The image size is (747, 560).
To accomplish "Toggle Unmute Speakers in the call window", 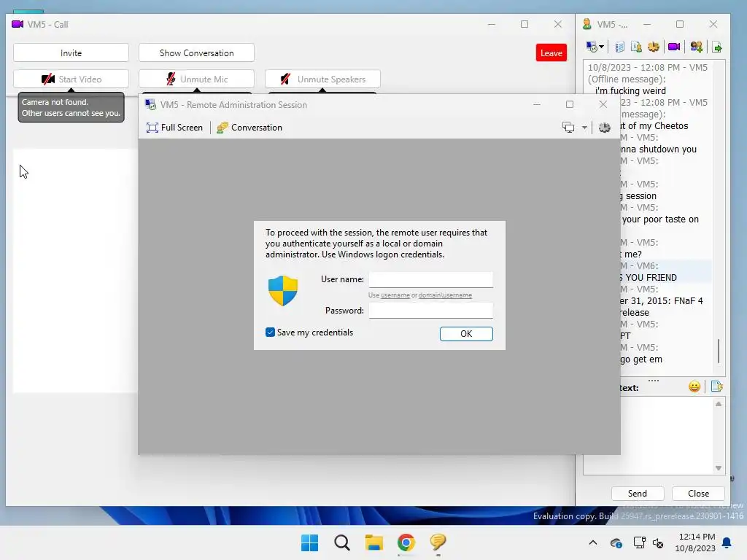I will 322,79.
